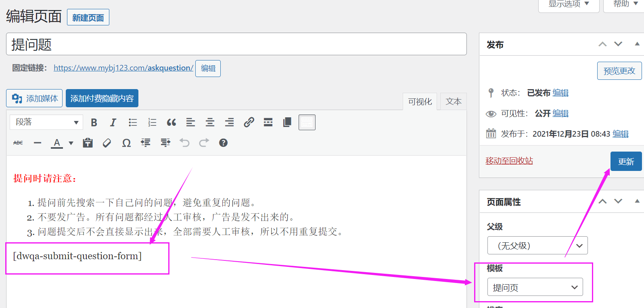Align text left
644x308 pixels.
[x=190, y=123]
